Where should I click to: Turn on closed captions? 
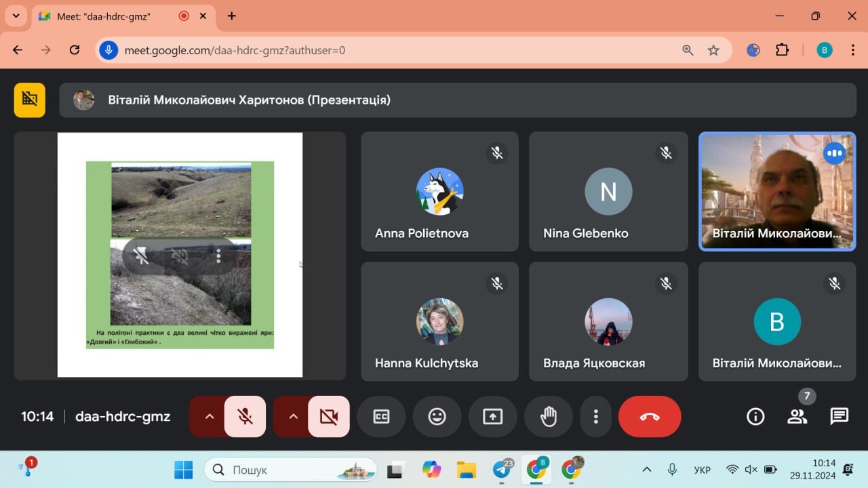point(382,416)
